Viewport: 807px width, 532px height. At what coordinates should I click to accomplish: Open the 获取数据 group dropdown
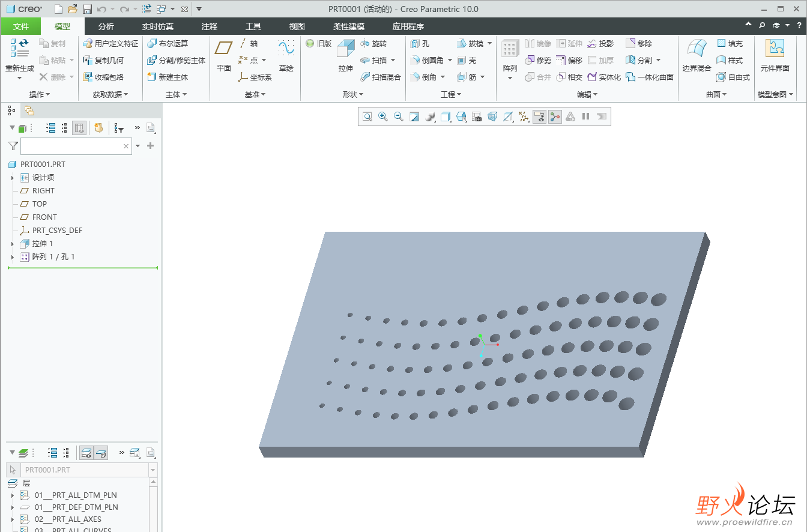point(110,94)
